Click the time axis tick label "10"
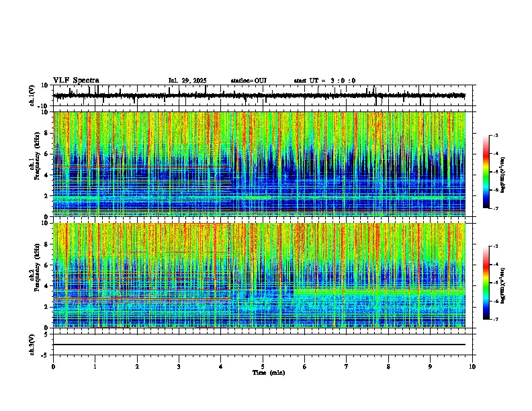The image size is (532, 411). [472, 367]
